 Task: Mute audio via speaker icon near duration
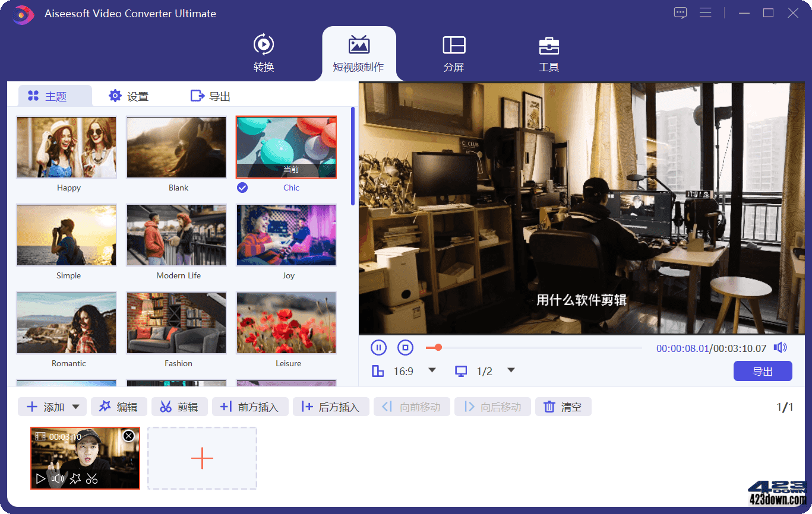pos(781,347)
